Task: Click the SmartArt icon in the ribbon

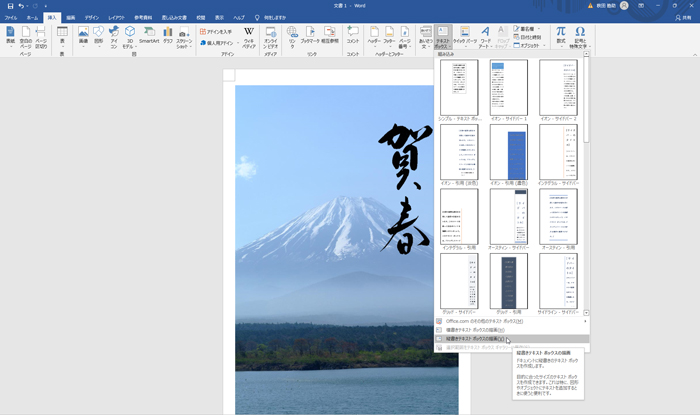Action: pyautogui.click(x=149, y=35)
